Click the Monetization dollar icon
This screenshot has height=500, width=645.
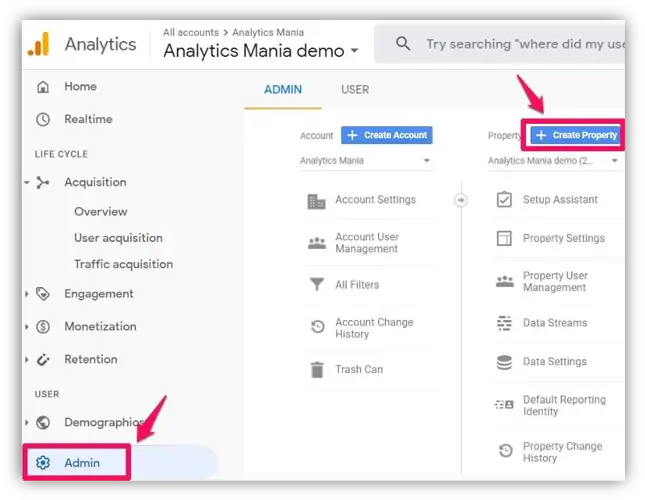pos(43,327)
